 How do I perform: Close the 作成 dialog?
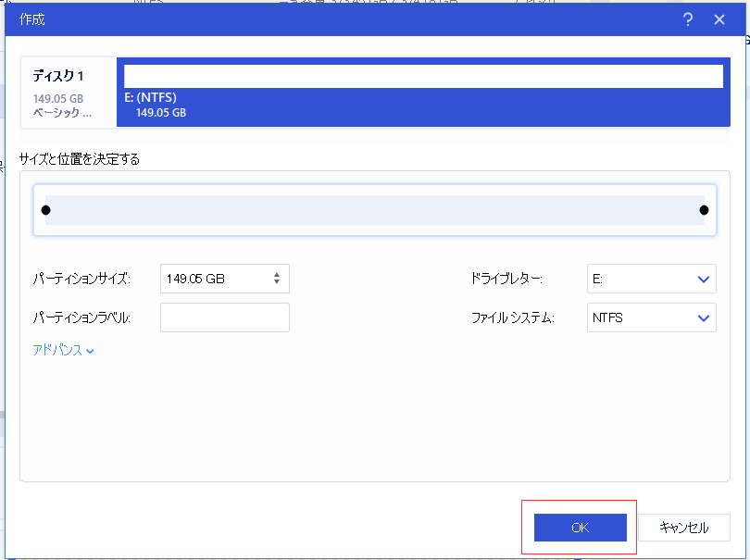pyautogui.click(x=719, y=19)
